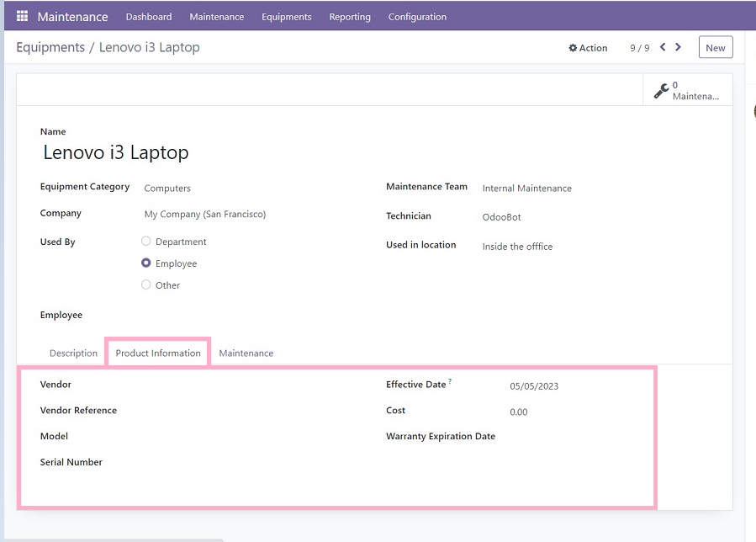756x542 pixels.
Task: Open the Reporting menu
Action: [350, 16]
